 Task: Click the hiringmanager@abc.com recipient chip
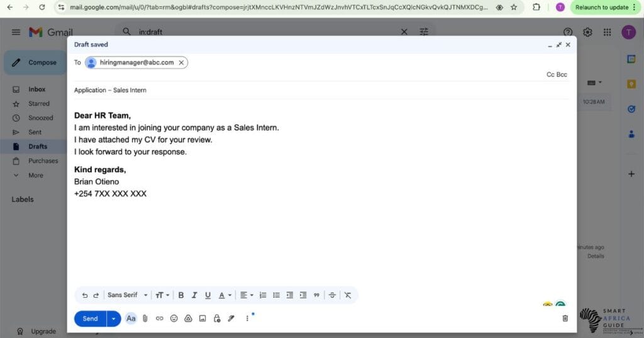136,62
